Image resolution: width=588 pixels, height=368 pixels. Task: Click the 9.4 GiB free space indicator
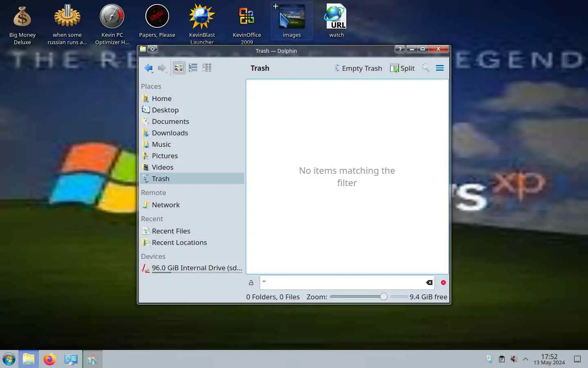point(428,297)
